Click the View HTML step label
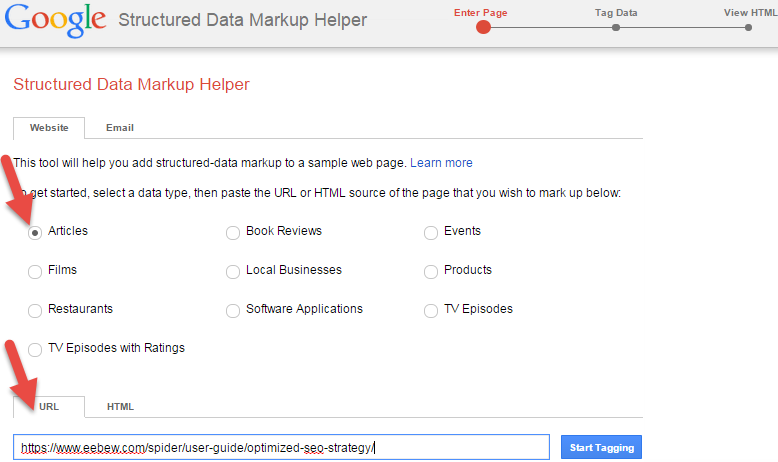 coord(750,13)
